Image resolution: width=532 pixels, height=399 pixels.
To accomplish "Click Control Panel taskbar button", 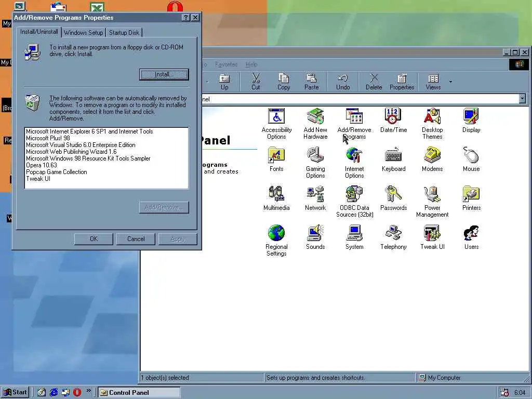I will 139,393.
